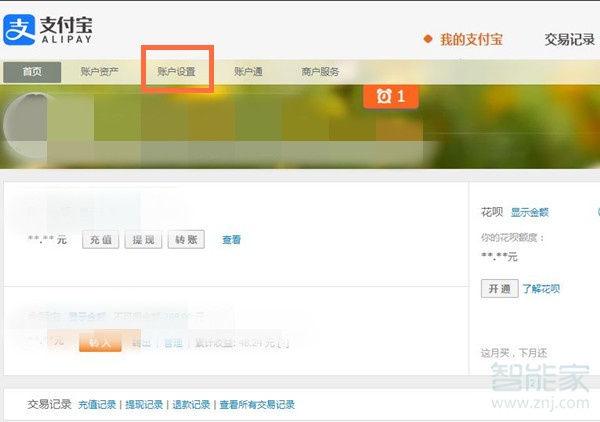This screenshot has width=600, height=422.
Task: Click the 充值 button
Action: pyautogui.click(x=101, y=240)
